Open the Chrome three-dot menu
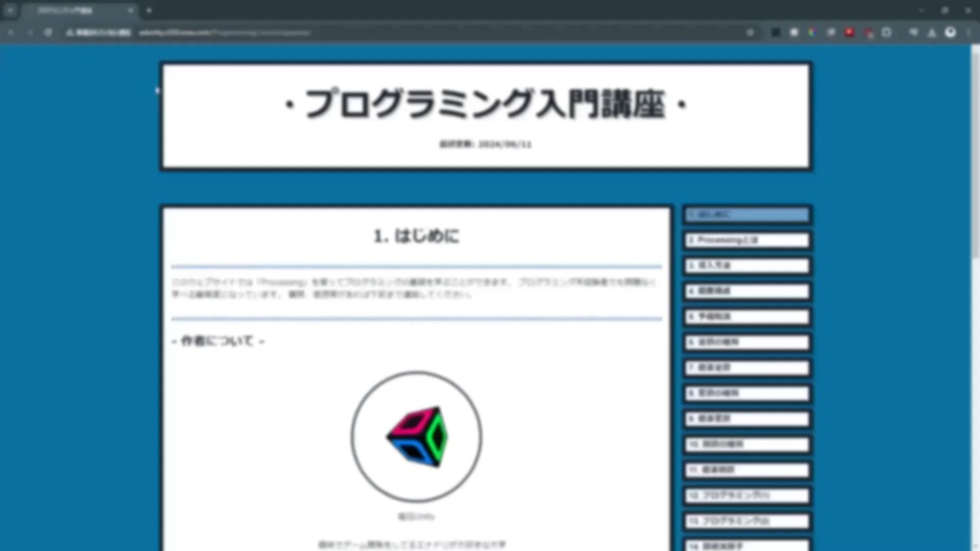The height and width of the screenshot is (551, 980). coord(969,33)
